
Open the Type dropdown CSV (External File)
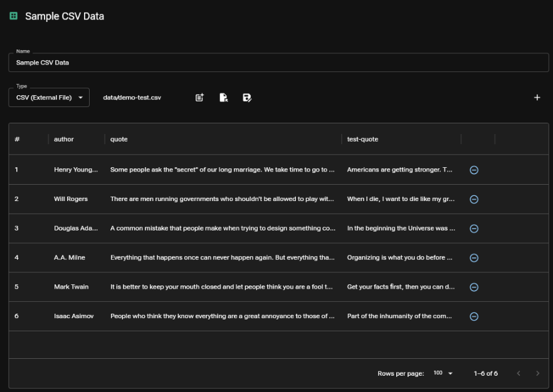pyautogui.click(x=49, y=98)
